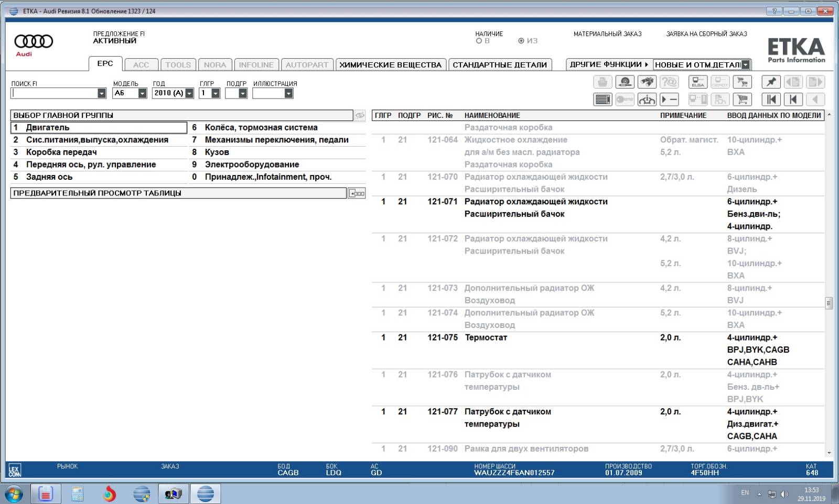Jump to first with the double-bar arrow

771,100
